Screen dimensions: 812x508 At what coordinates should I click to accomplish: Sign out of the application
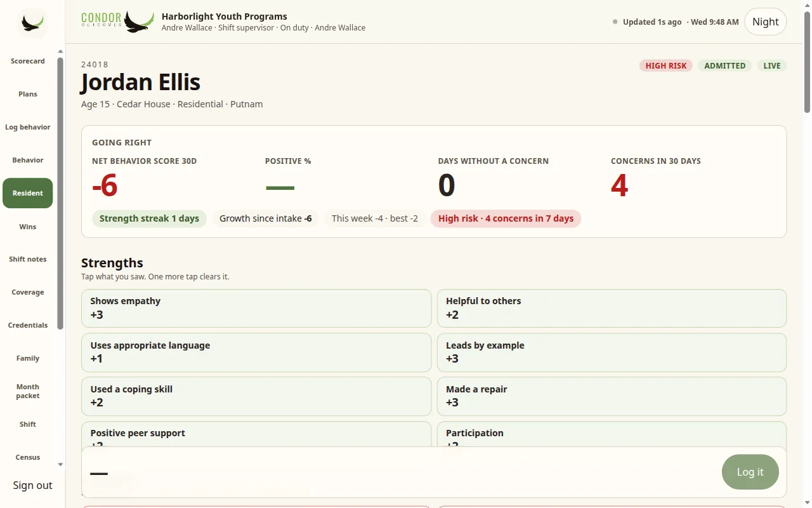coord(32,485)
